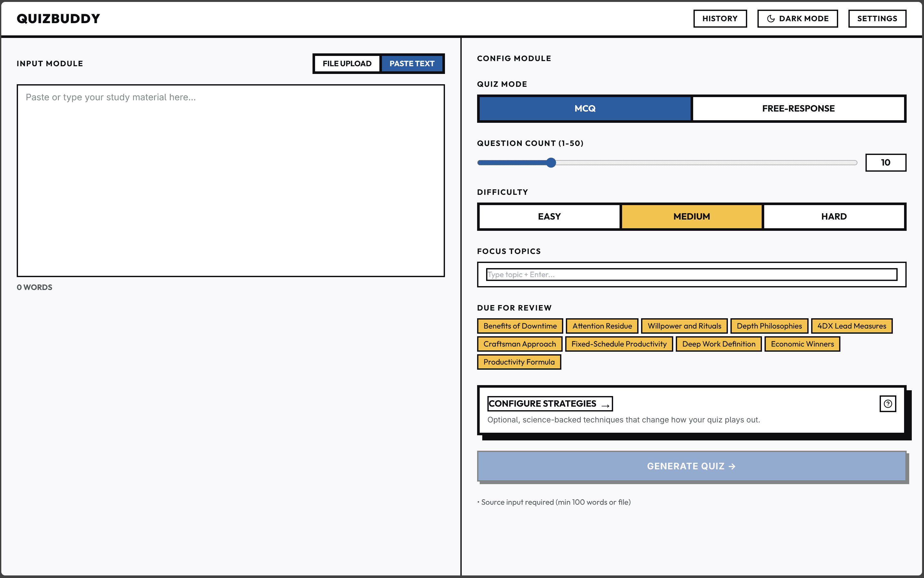Add the Benefits of Downtime review topic

pos(520,326)
